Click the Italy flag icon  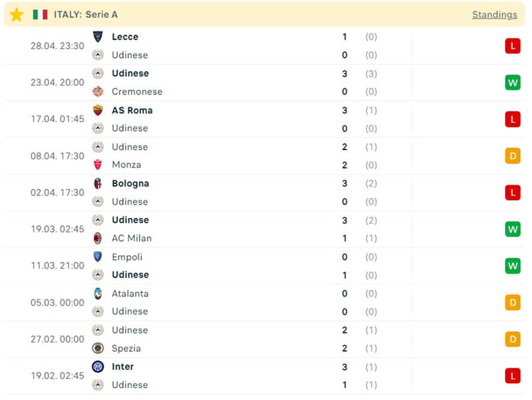coord(40,15)
